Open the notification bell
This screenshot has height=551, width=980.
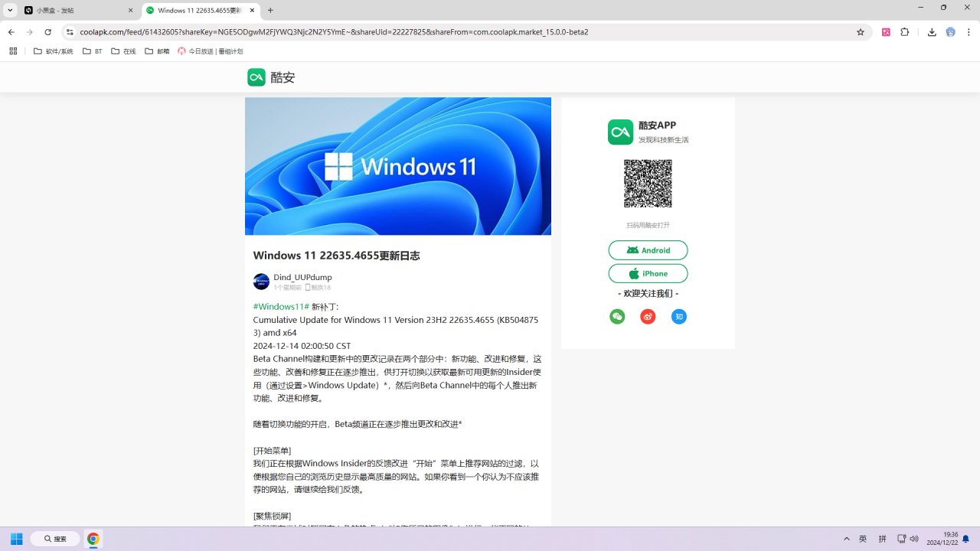(x=966, y=539)
